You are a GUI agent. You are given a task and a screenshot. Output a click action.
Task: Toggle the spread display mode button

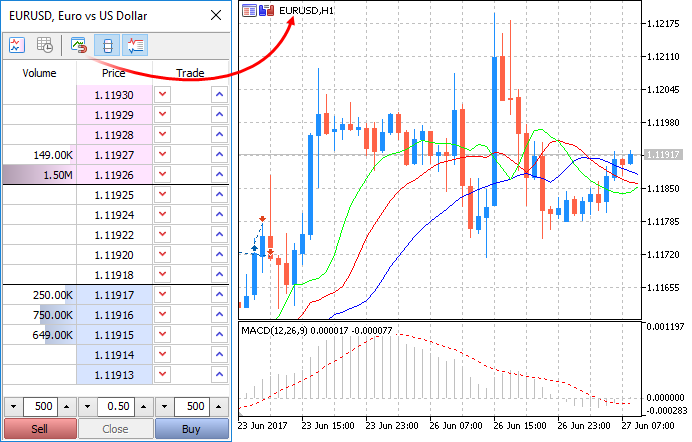(108, 45)
